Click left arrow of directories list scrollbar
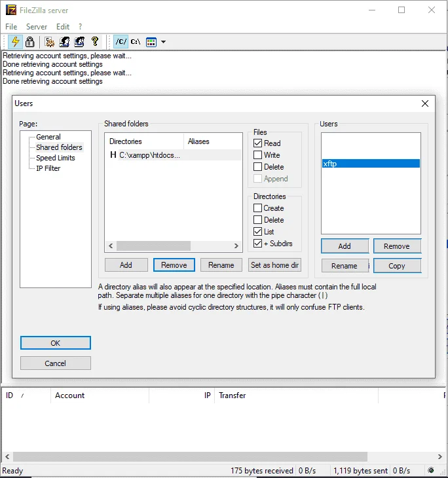Screen dimensions: 448x478 point(111,246)
